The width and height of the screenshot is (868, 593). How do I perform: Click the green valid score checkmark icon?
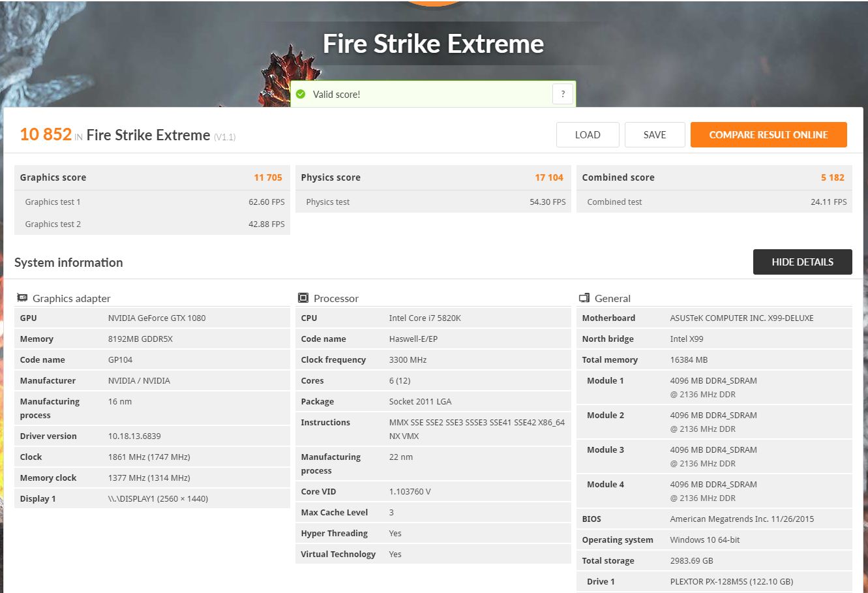point(301,94)
